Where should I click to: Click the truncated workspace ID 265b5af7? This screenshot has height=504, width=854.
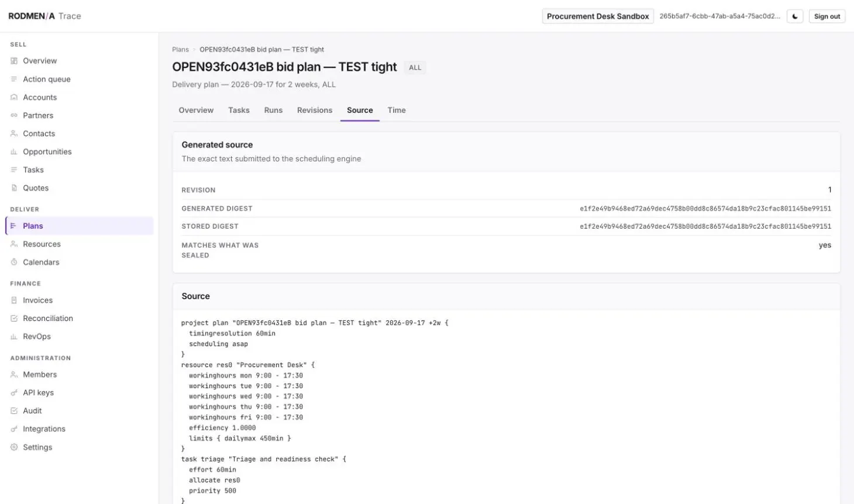point(720,16)
